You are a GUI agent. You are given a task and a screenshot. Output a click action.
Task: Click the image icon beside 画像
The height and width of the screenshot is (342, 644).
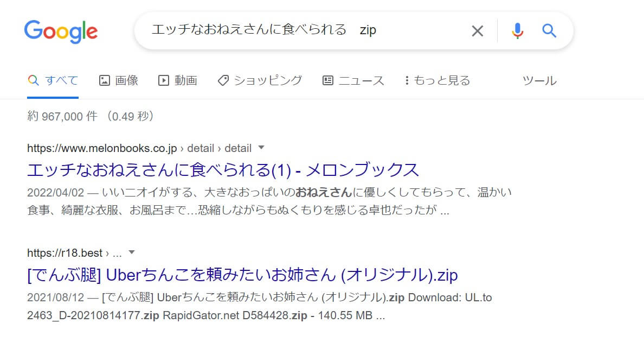(x=104, y=80)
